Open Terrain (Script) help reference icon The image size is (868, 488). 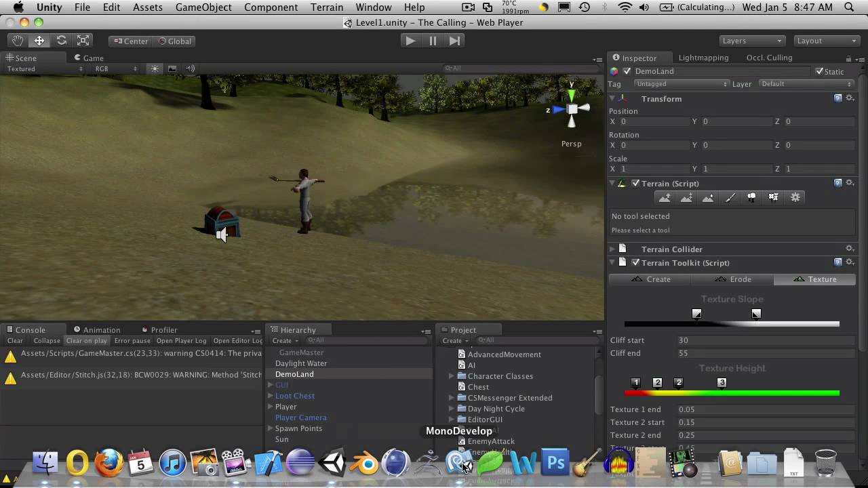(x=838, y=183)
